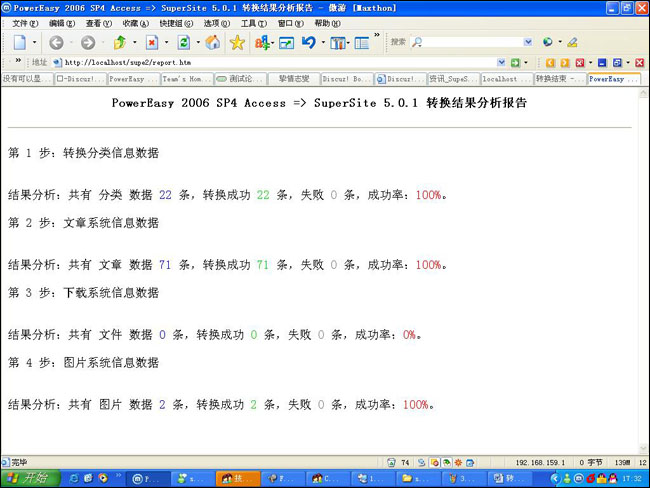Go forward with the Forward arrow
This screenshot has width=650, height=488.
click(88, 42)
